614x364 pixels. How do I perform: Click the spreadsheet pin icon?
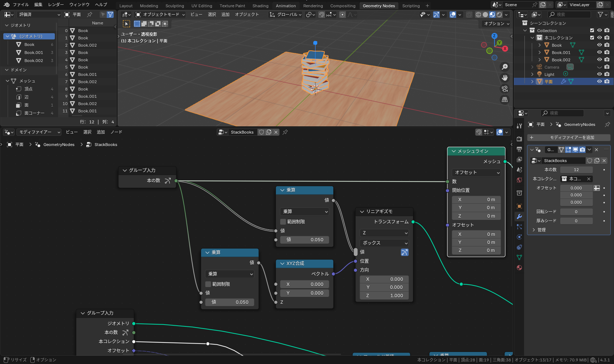point(90,15)
